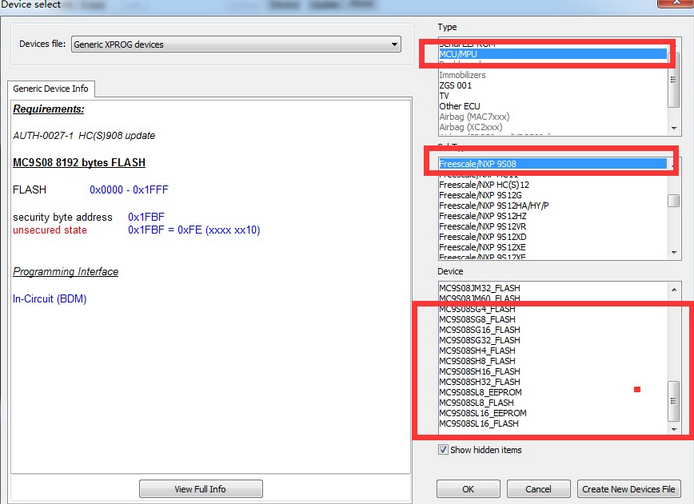Image resolution: width=694 pixels, height=504 pixels.
Task: Click Device list scroll up arrow
Action: [674, 289]
